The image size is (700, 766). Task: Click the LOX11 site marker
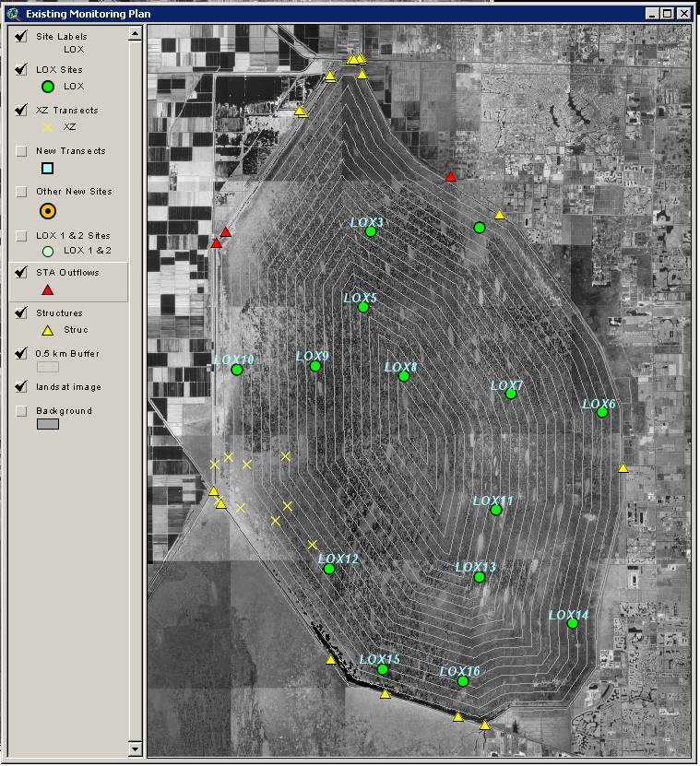496,510
